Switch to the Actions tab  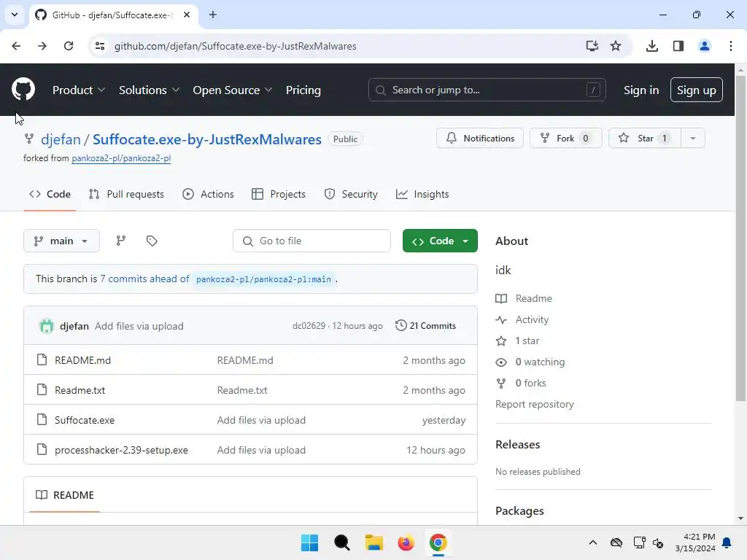pos(208,194)
